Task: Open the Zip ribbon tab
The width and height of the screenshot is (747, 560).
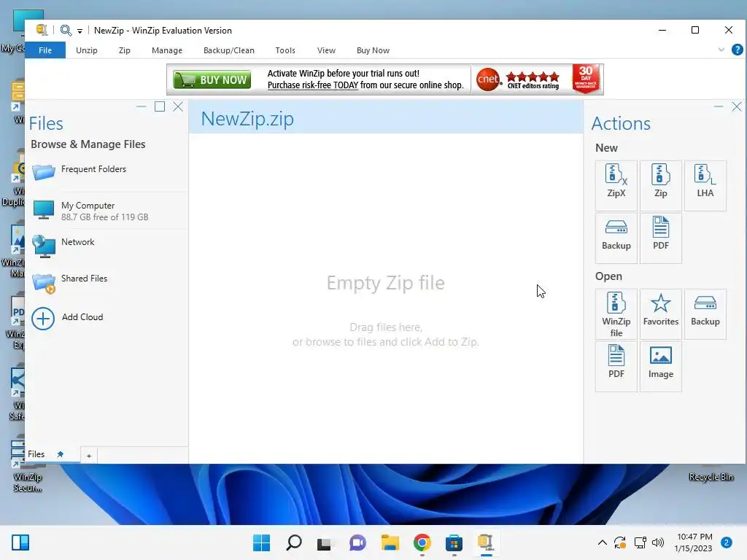Action: [x=124, y=50]
